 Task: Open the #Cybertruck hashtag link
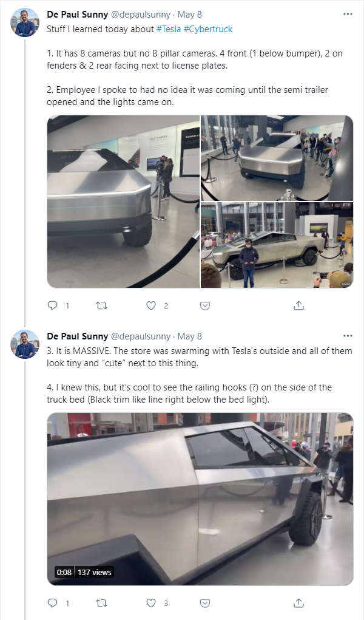208,29
